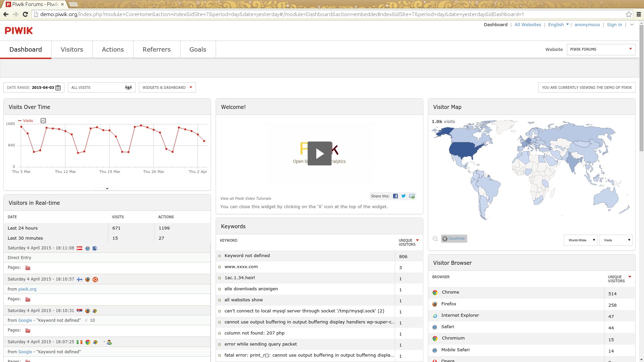644x362 pixels.
Task: Open the date range calendar icon
Action: click(x=58, y=87)
